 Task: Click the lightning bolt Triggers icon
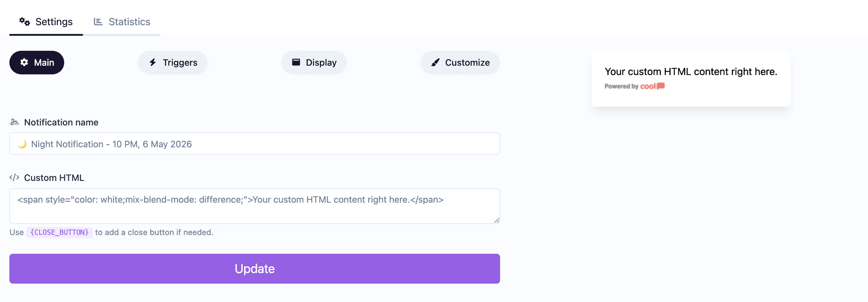pyautogui.click(x=153, y=62)
